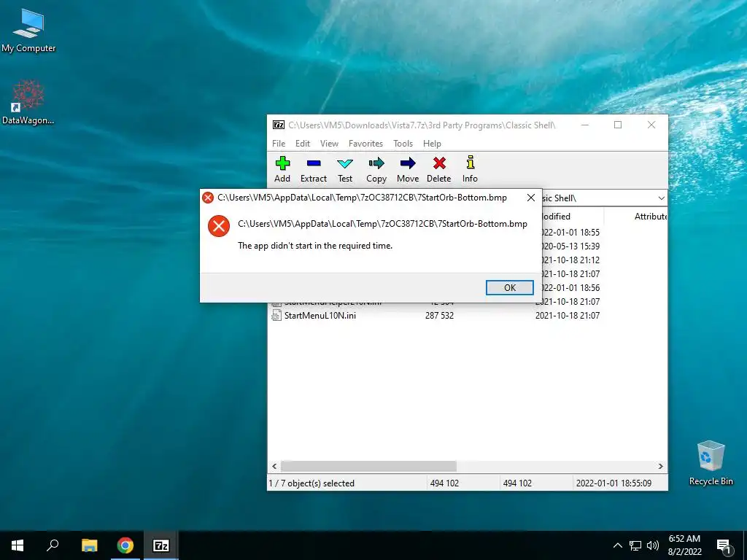Screen dimensions: 747x560
Task: Expand the address path dropdown arrow
Action: pyautogui.click(x=661, y=198)
